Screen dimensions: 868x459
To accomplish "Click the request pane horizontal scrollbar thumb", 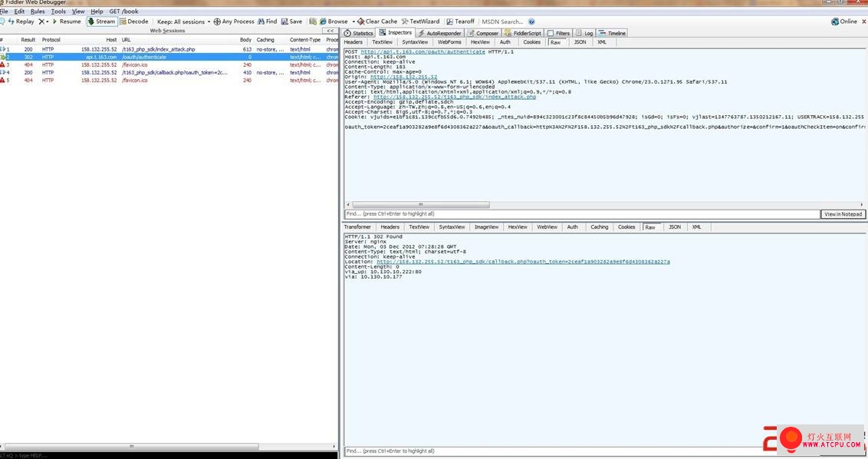I will click(x=421, y=204).
